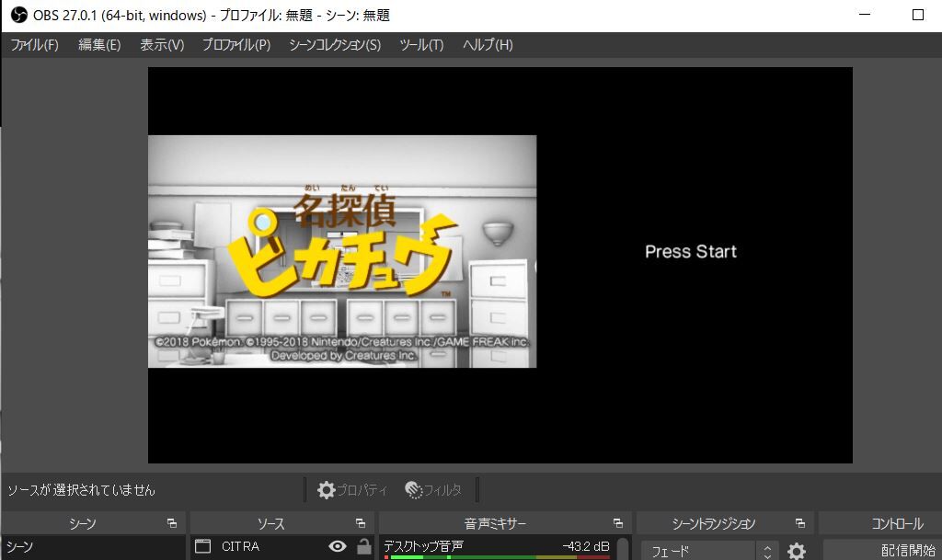
Task: Pop out the 音声ミキサー dock
Action: click(617, 523)
